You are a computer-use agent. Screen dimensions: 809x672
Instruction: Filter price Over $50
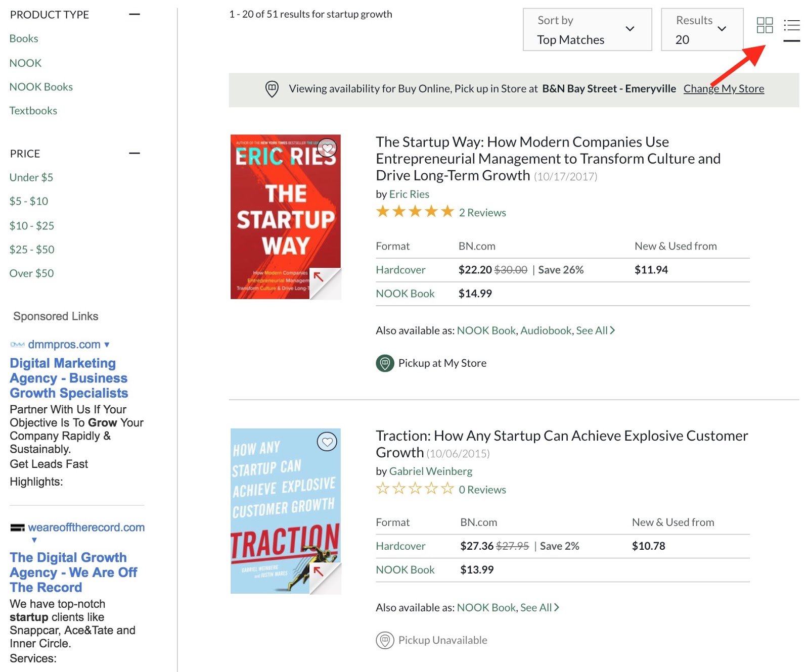click(31, 273)
